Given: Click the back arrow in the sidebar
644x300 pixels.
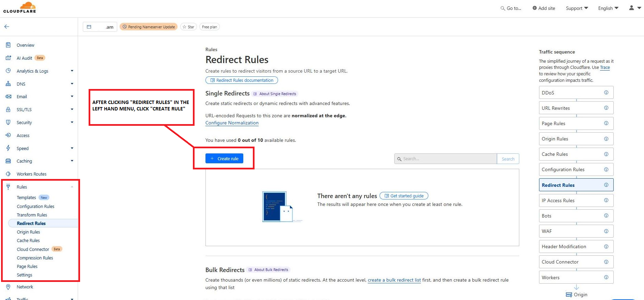Looking at the screenshot, I should click(7, 27).
